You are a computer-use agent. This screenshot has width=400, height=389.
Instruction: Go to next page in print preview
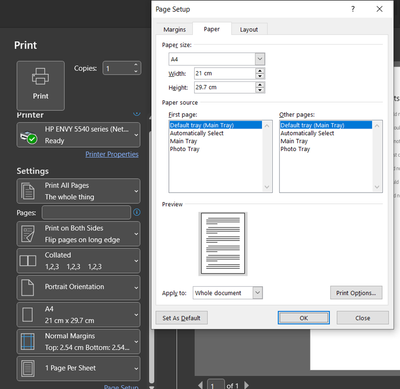point(246,385)
